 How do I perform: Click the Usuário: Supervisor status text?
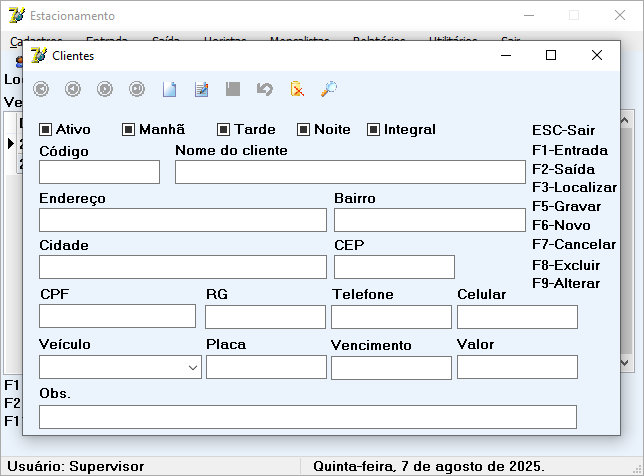[76, 467]
